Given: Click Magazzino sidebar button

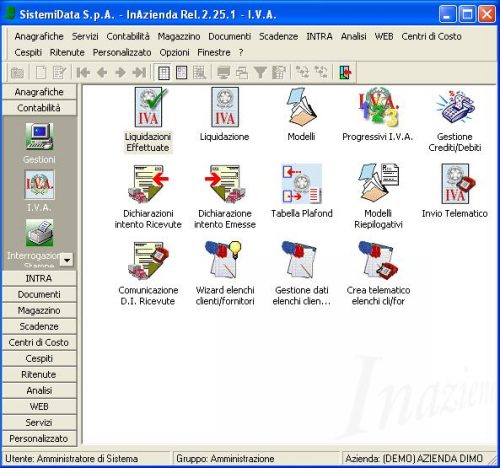Looking at the screenshot, I should [x=39, y=310].
